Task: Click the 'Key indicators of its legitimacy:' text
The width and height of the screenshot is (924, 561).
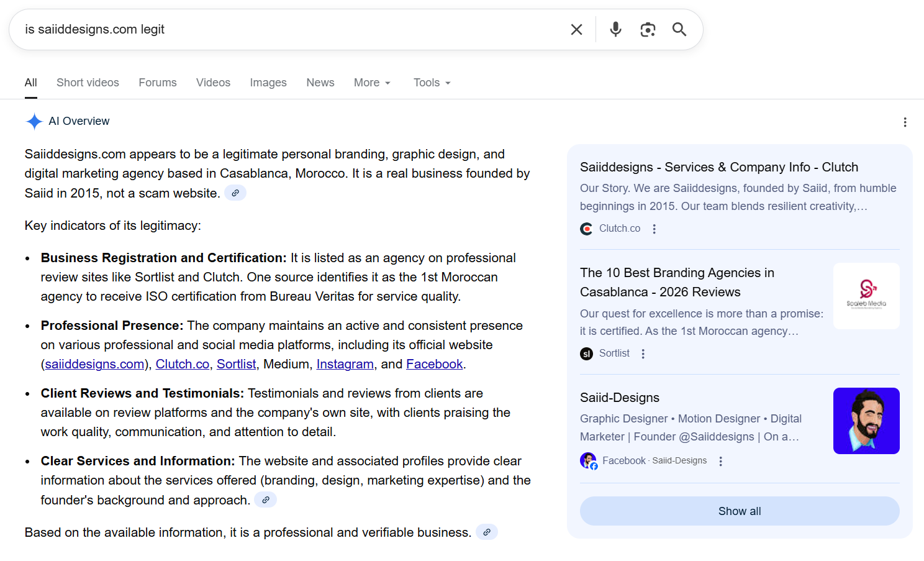Action: point(113,226)
